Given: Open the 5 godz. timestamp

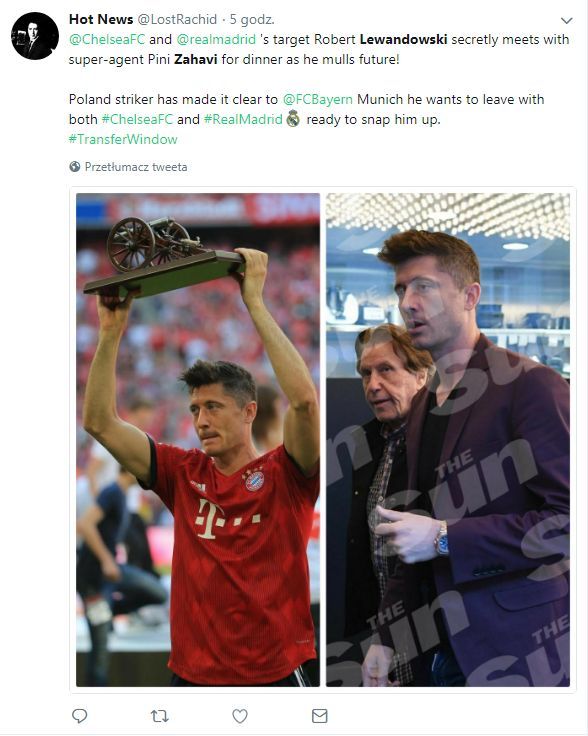Looking at the screenshot, I should (x=252, y=19).
